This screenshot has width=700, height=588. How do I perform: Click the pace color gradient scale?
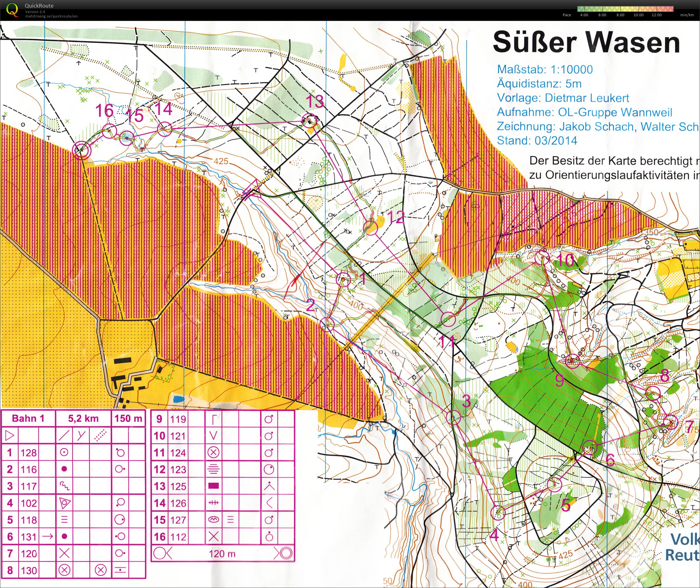(x=625, y=9)
